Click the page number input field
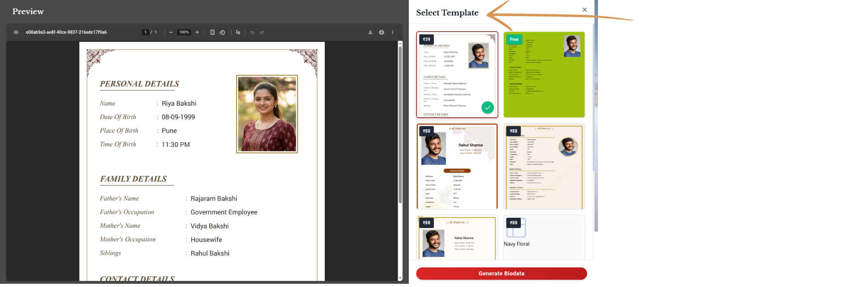 (146, 32)
